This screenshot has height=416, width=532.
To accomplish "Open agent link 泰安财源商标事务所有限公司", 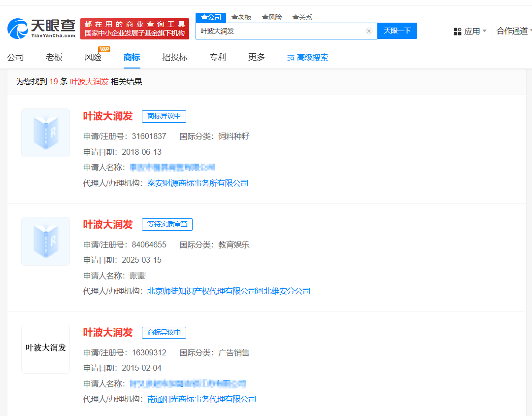I will (198, 183).
